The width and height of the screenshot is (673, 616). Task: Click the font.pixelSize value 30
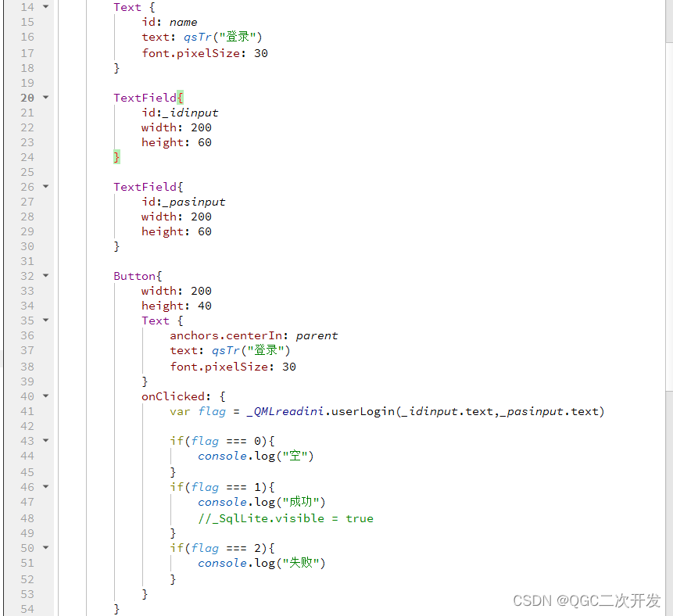[260, 53]
